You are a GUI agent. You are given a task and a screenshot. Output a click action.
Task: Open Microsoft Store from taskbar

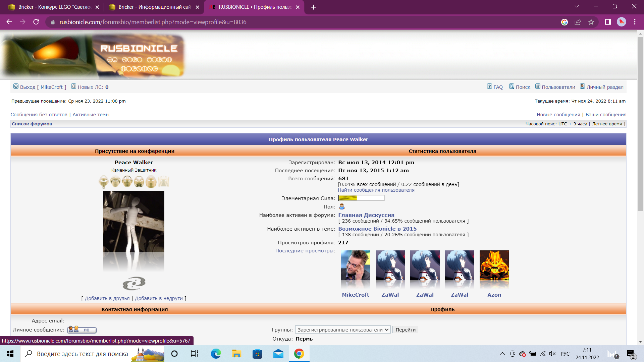point(257,354)
